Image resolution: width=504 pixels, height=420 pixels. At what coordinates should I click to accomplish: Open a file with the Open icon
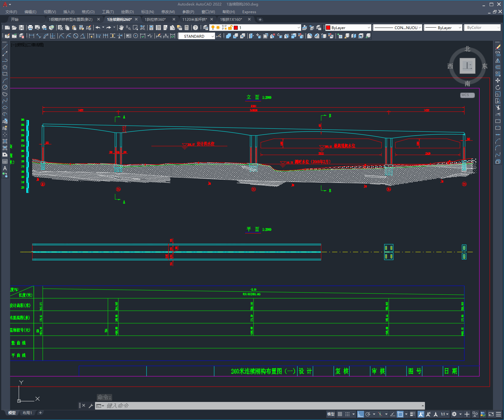[x=14, y=28]
